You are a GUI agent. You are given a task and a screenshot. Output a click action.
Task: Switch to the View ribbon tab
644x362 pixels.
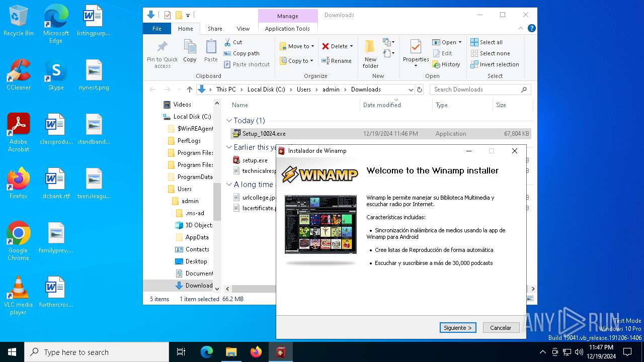[x=243, y=29]
